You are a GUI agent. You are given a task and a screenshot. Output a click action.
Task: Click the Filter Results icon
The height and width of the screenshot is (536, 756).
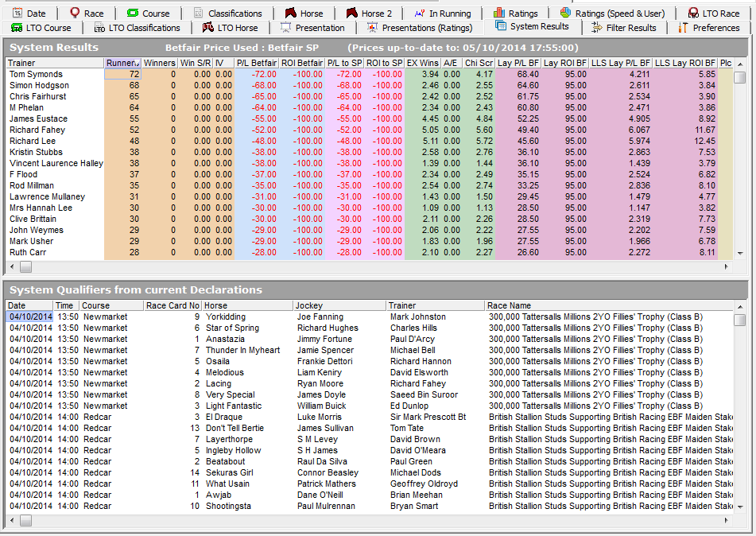(597, 28)
